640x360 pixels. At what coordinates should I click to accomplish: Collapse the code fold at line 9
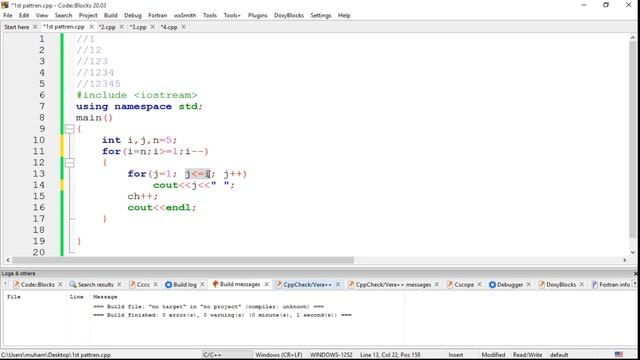pos(69,129)
